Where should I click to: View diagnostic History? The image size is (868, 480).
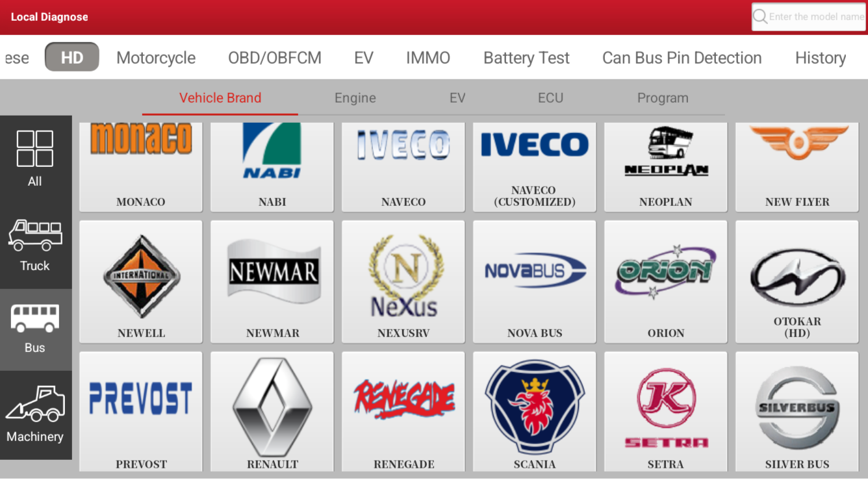pyautogui.click(x=821, y=57)
